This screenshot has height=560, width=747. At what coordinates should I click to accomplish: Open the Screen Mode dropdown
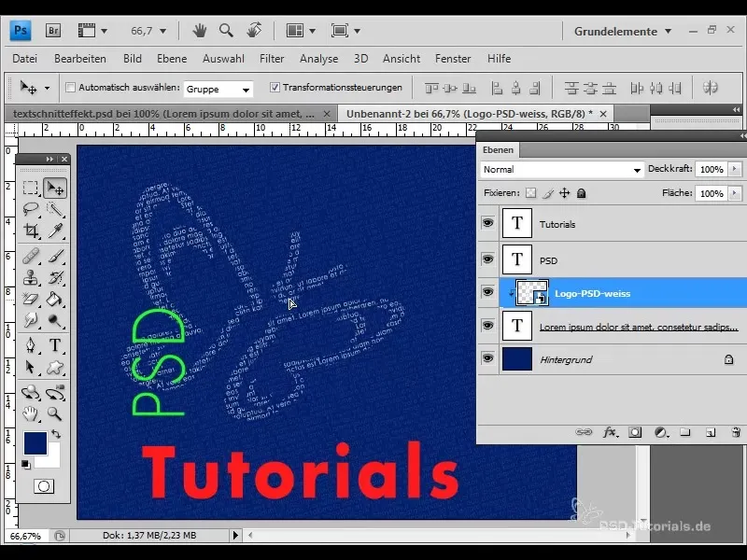click(345, 31)
